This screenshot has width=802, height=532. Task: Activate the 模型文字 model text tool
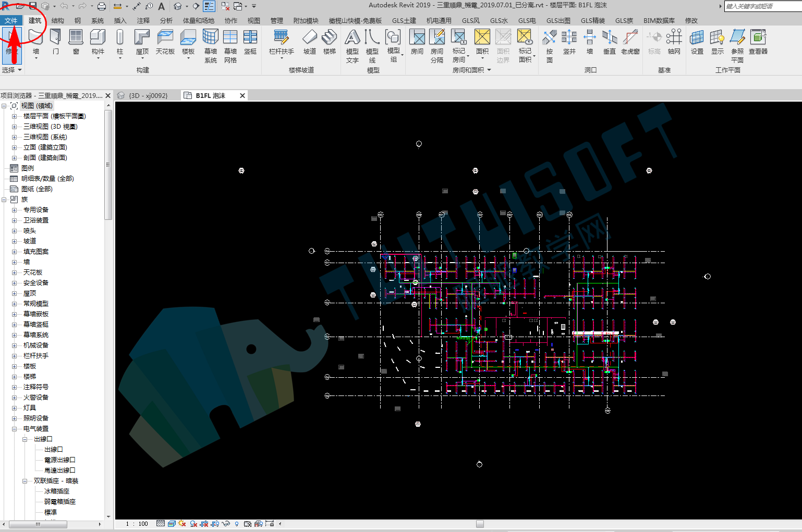tap(353, 46)
